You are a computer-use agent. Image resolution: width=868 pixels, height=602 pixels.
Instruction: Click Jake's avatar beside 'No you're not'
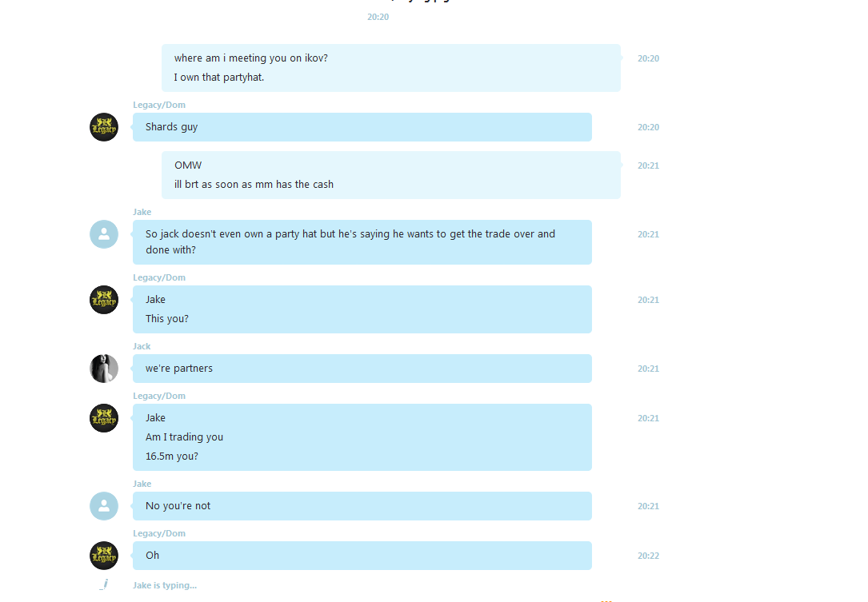(x=104, y=506)
